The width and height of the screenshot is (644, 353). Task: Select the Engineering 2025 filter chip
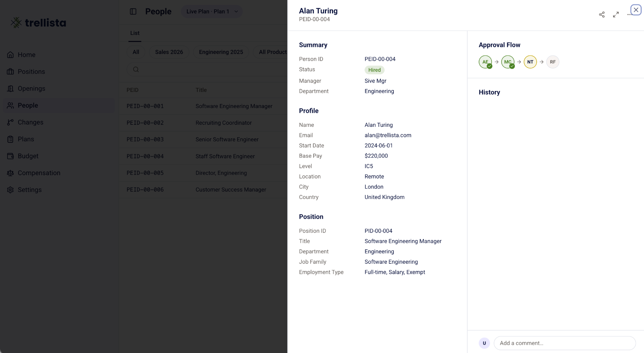(x=221, y=52)
